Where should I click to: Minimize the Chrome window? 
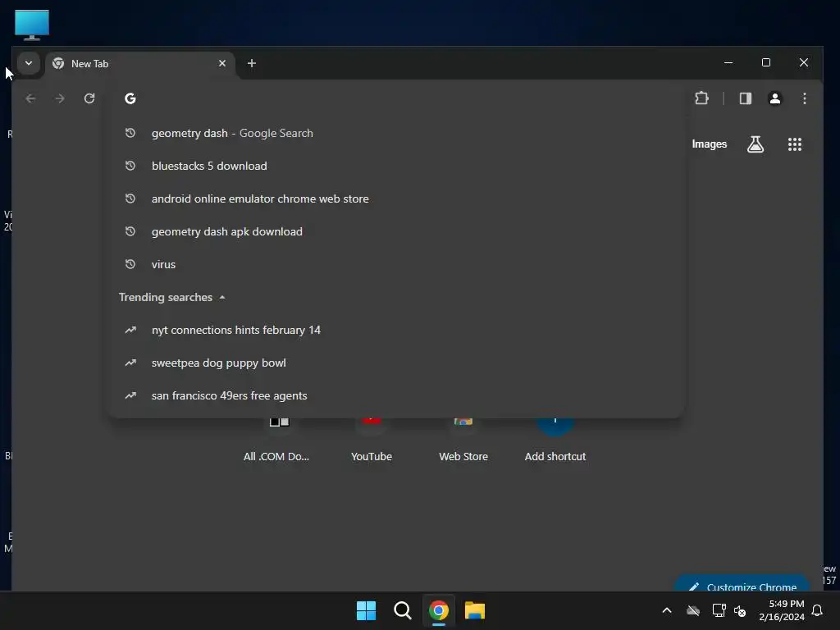pos(728,62)
